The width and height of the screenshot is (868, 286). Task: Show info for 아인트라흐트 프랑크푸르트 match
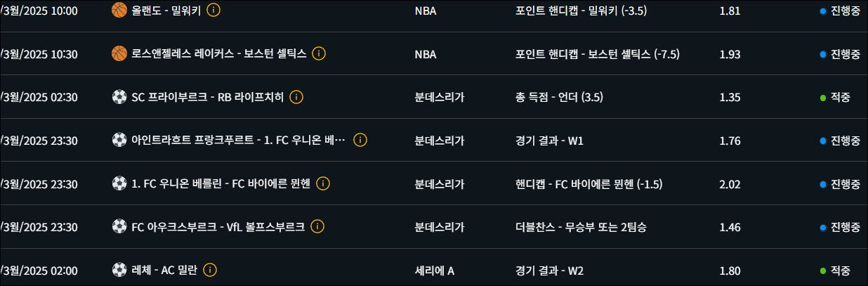(x=360, y=140)
